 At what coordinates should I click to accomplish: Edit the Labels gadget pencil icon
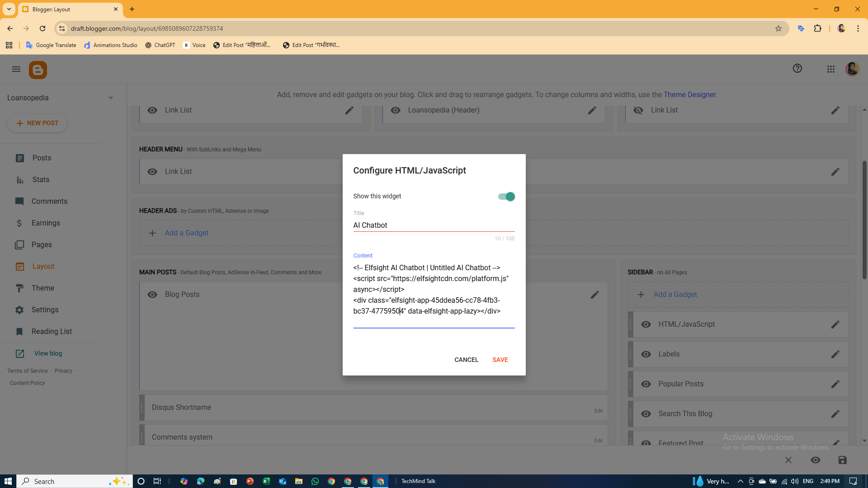click(835, 354)
